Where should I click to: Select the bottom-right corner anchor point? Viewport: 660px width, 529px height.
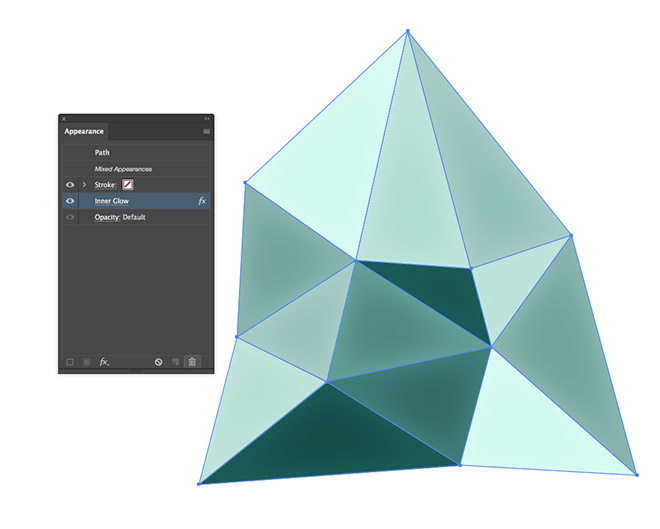tap(637, 475)
